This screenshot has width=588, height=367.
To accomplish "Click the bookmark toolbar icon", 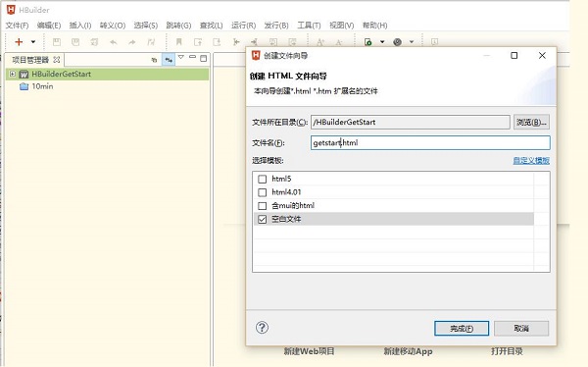I will tap(179, 41).
